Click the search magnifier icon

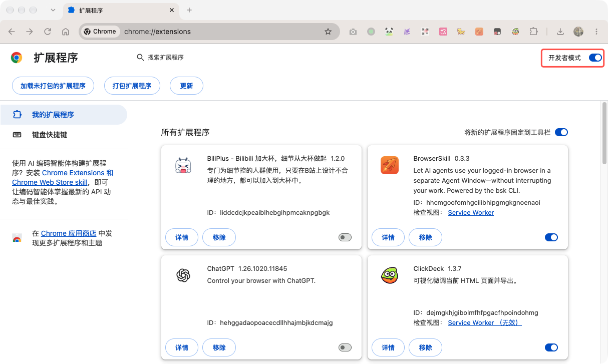(x=141, y=58)
